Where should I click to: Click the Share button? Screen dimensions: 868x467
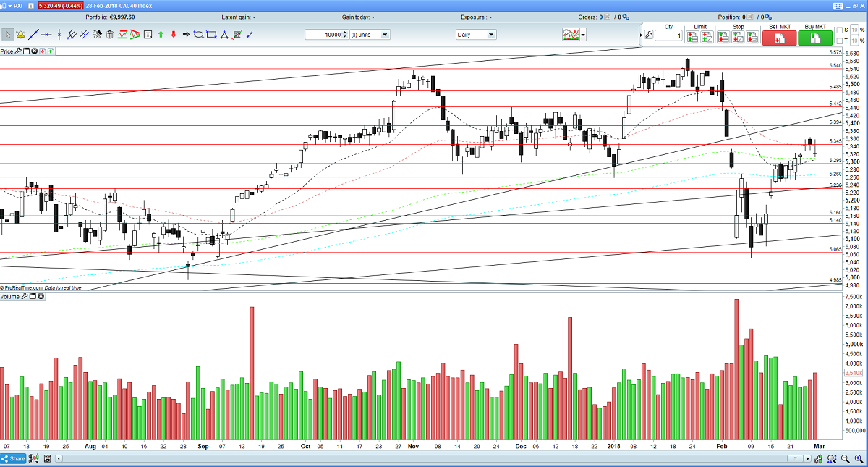pyautogui.click(x=13, y=458)
